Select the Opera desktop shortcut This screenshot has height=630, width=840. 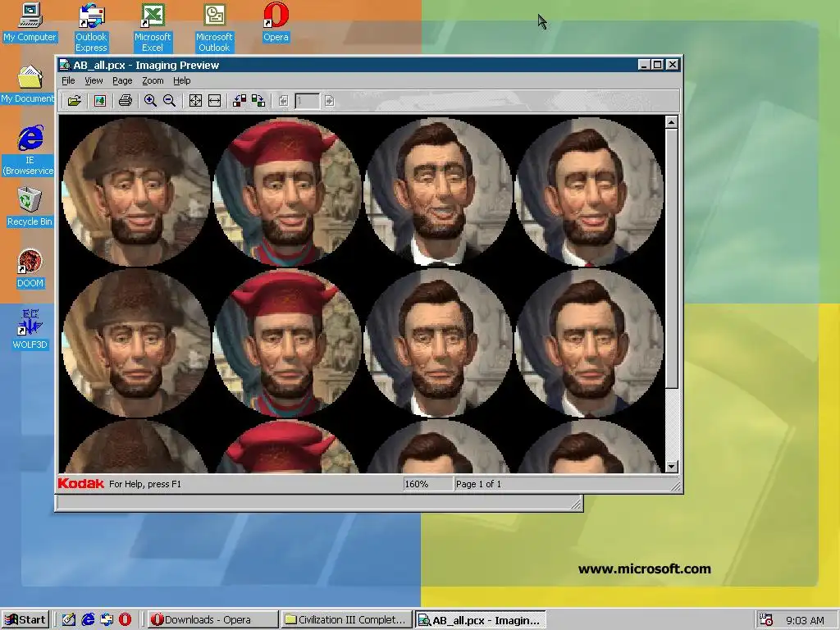click(x=276, y=22)
